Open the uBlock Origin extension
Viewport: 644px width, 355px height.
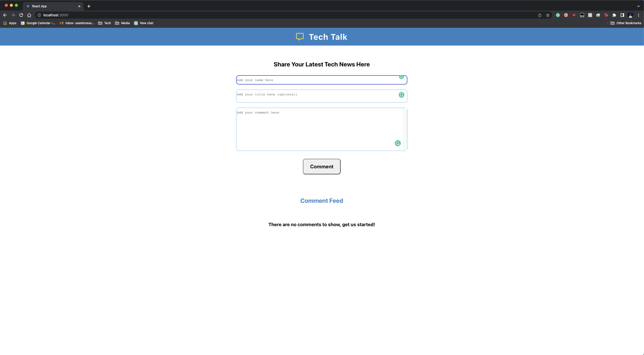coord(574,15)
